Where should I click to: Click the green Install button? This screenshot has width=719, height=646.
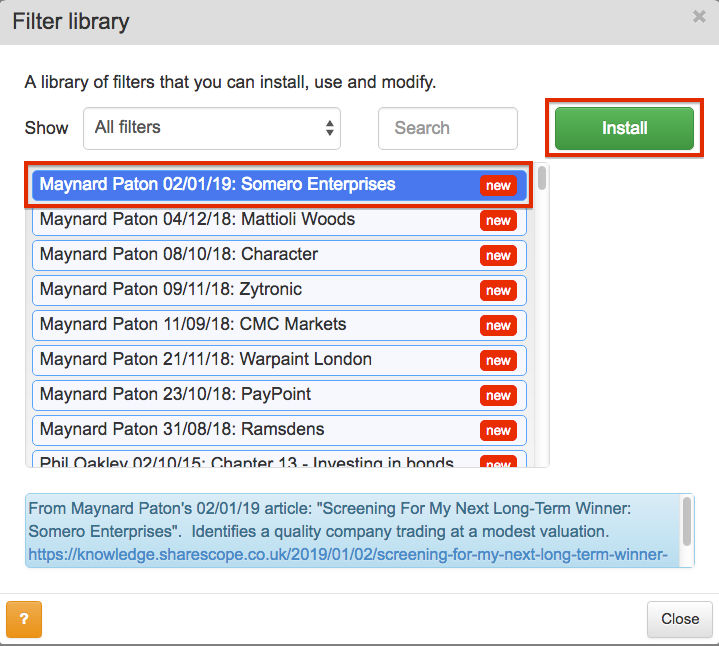[624, 128]
